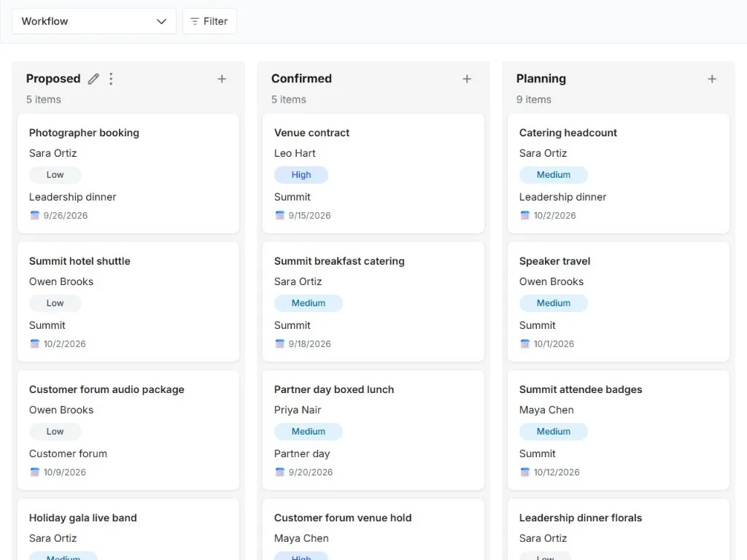Image resolution: width=747 pixels, height=560 pixels.
Task: Click calendar icon on Summit hotel shuttle card
Action: [35, 344]
